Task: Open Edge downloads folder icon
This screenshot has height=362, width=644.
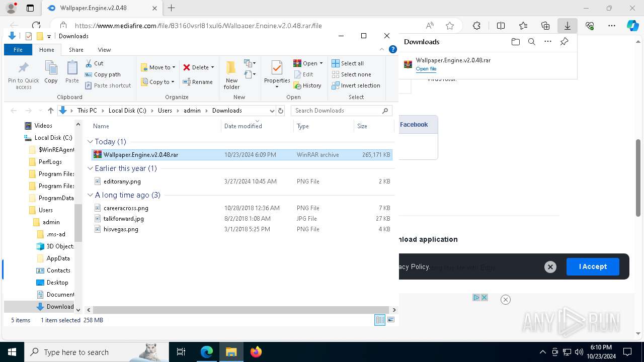Action: pyautogui.click(x=515, y=42)
